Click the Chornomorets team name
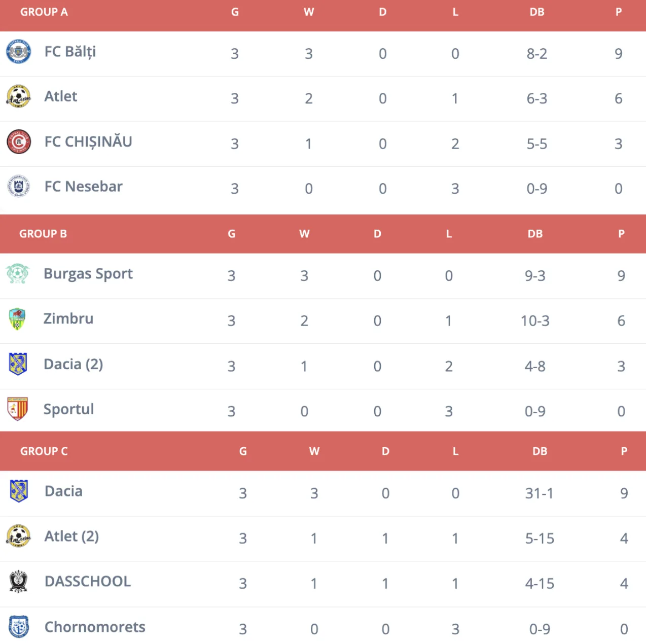646x644 pixels. point(95,627)
